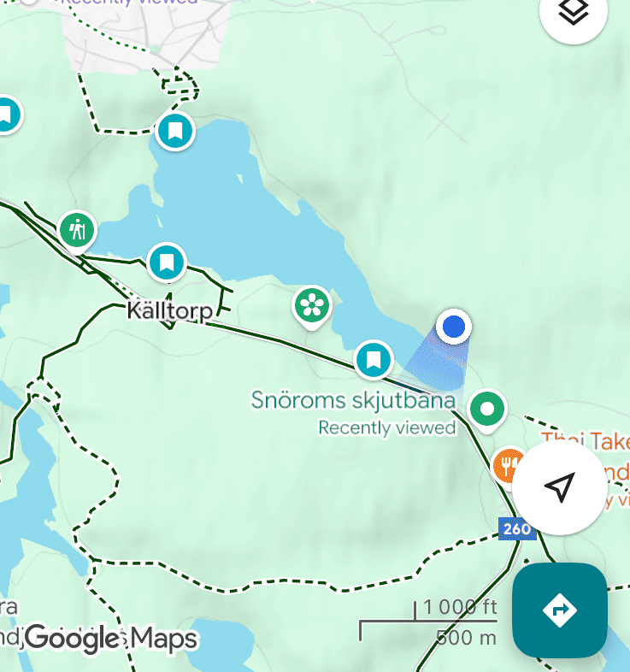This screenshot has height=672, width=630.
Task: Click the Snöroms skjutbana label text
Action: (x=353, y=400)
